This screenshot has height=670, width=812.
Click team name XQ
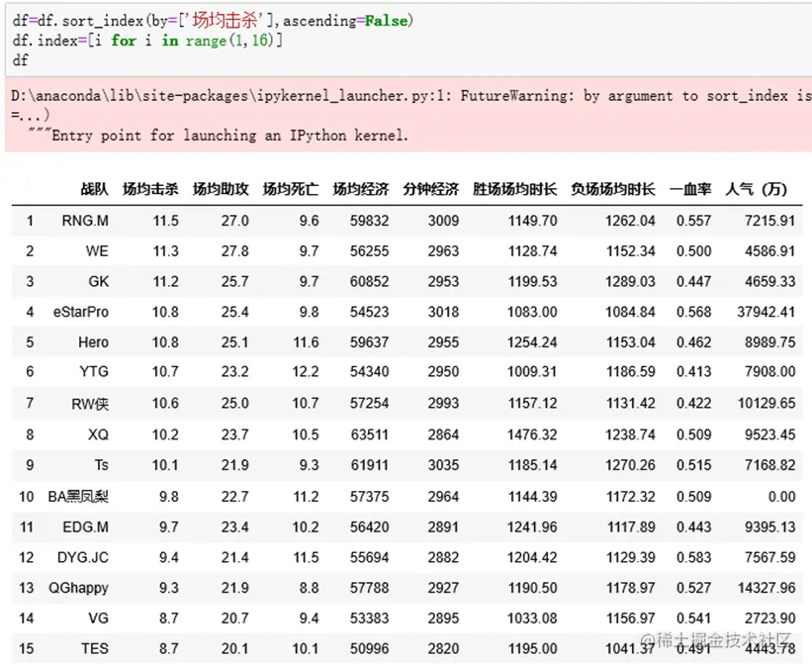[x=98, y=434]
